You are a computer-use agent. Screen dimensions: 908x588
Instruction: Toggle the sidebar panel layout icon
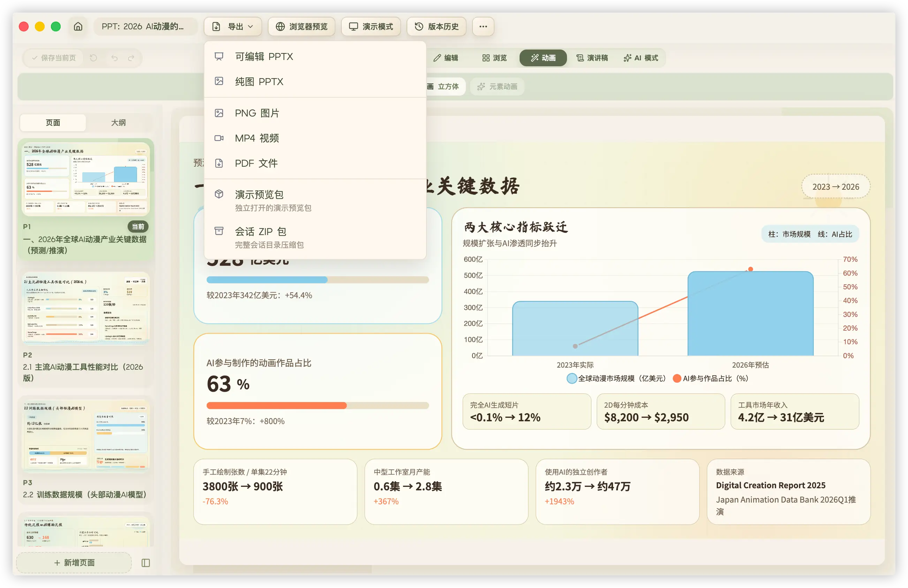[x=146, y=563]
